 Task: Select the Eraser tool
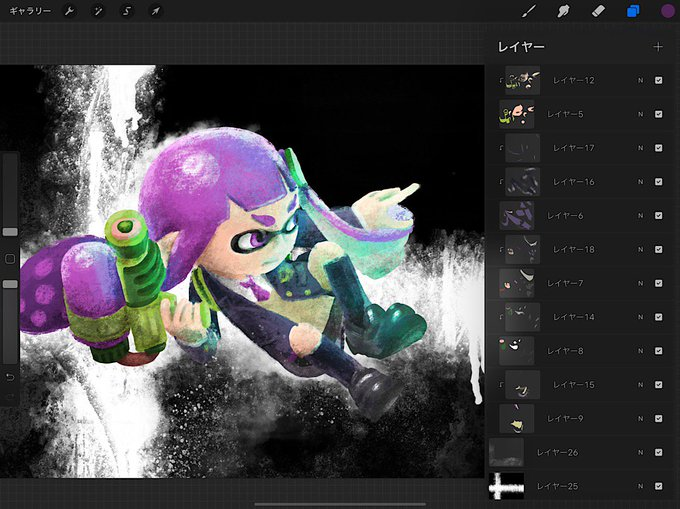coord(598,11)
